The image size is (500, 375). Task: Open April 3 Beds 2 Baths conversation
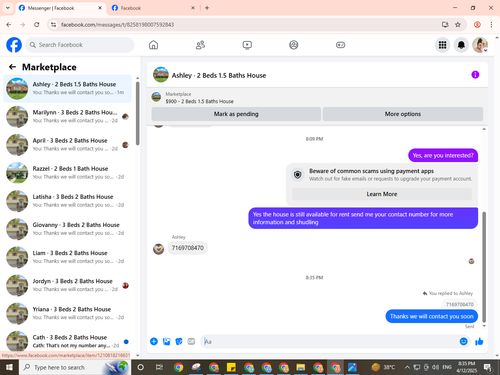68,145
